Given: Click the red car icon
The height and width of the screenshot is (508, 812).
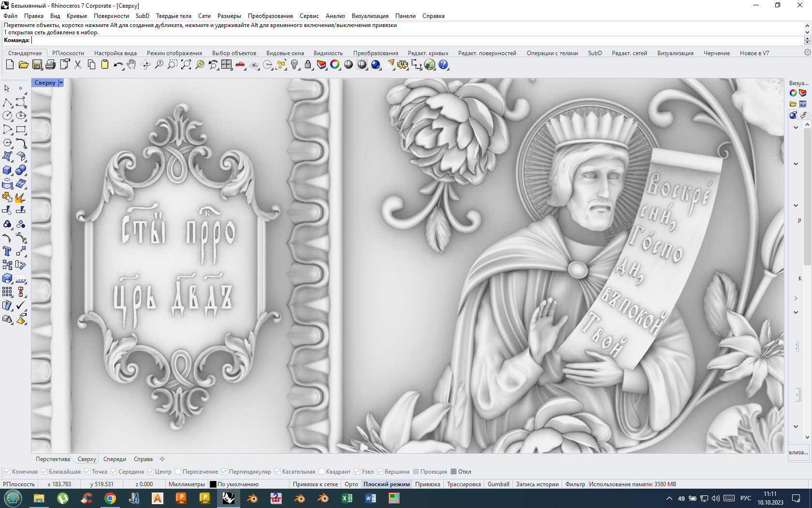Looking at the screenshot, I should (240, 64).
